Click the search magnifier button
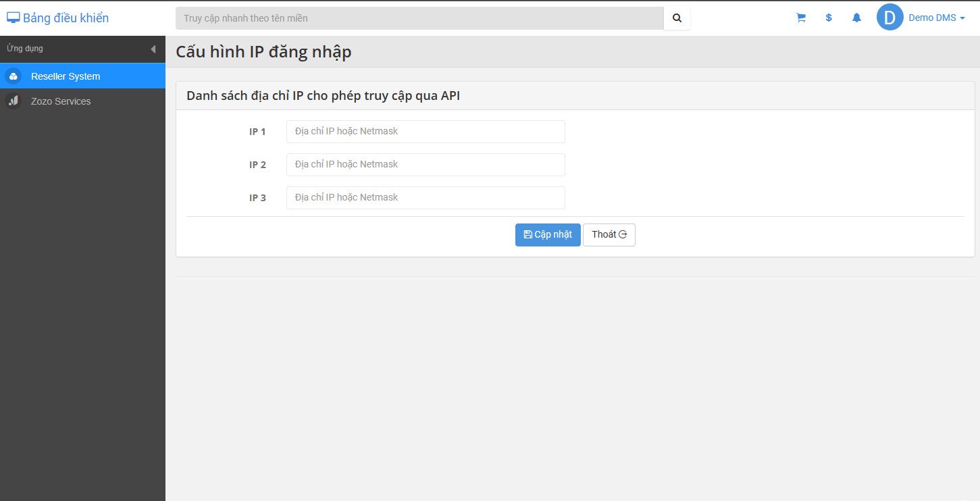 [677, 18]
